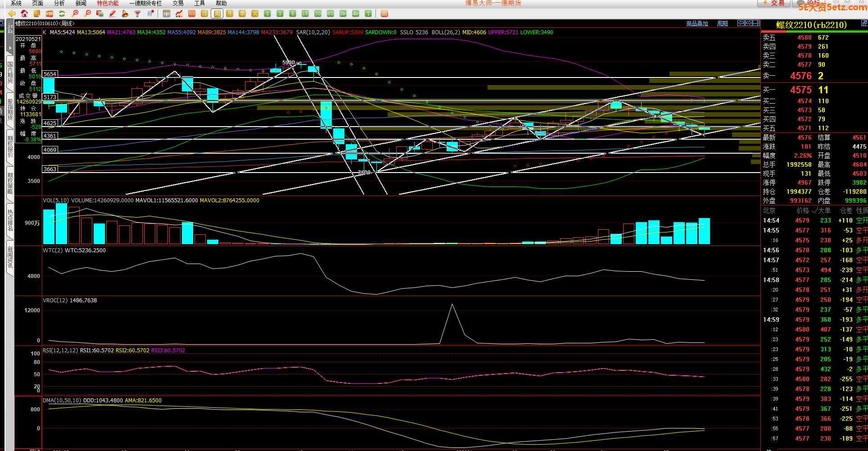Image resolution: width=868 pixels, height=451 pixels.
Task: Open the 国内期货 sidebar tab
Action: [x=10, y=73]
